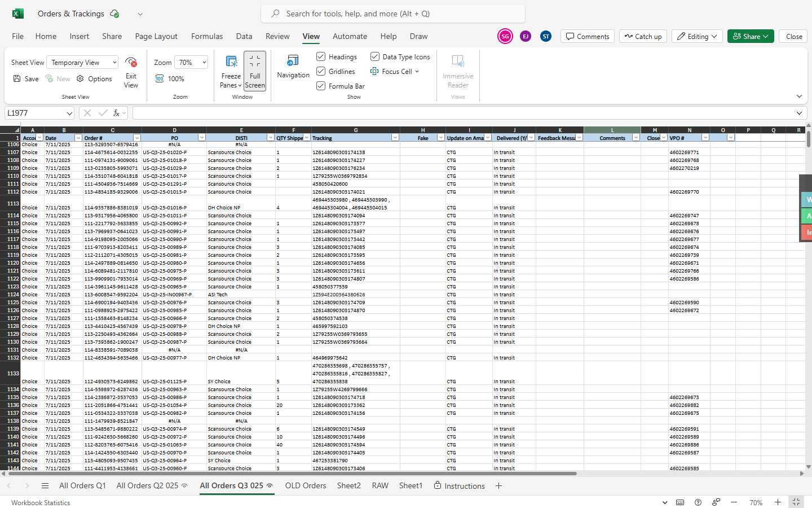Open the File menu
This screenshot has height=508, width=812.
coord(18,36)
